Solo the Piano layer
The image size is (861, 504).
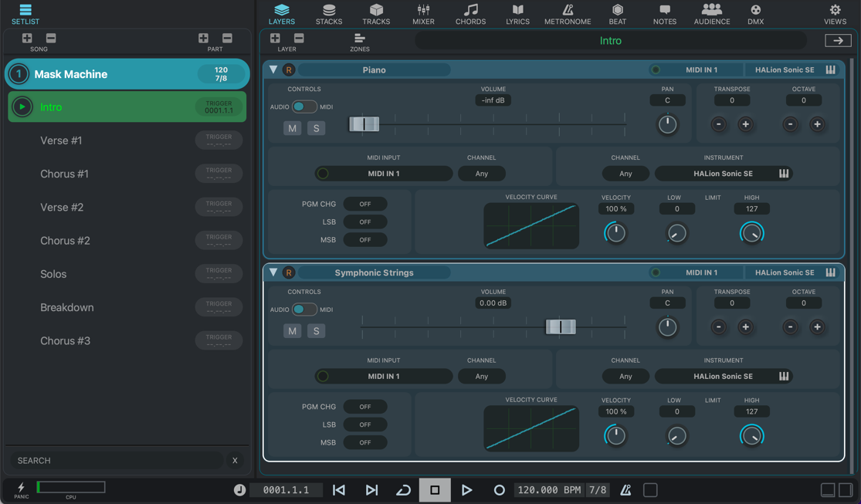pyautogui.click(x=316, y=128)
